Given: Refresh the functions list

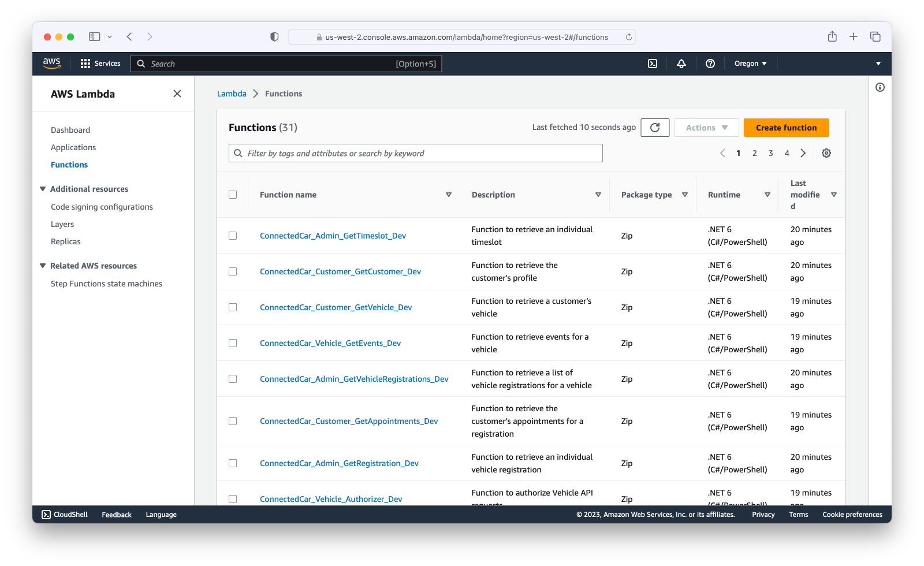Looking at the screenshot, I should point(655,128).
